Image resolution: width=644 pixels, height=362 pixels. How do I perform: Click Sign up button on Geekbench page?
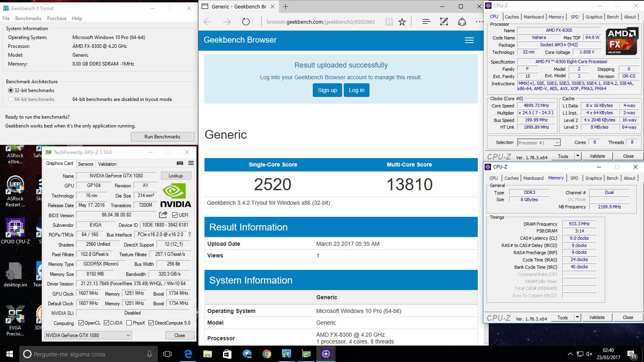[x=327, y=90]
